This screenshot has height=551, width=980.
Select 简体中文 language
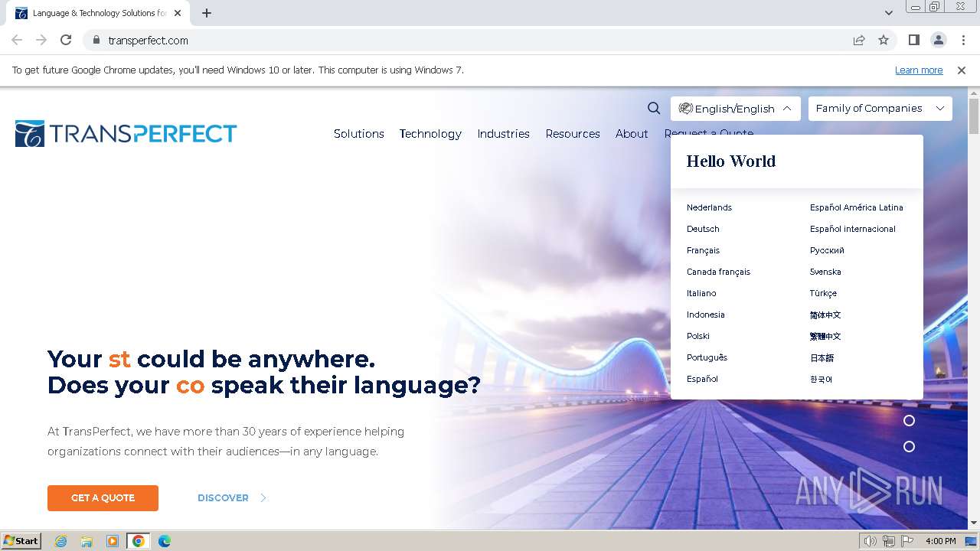pos(825,315)
